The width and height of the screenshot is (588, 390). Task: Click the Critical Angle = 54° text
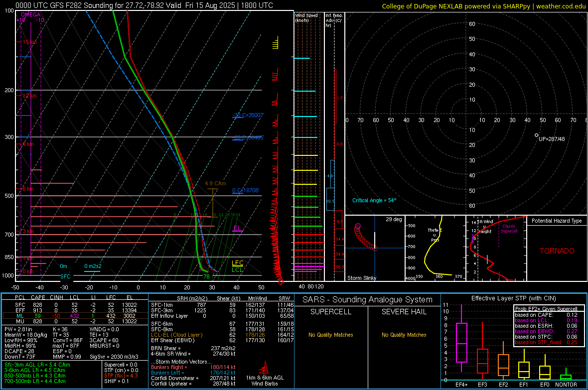point(374,200)
